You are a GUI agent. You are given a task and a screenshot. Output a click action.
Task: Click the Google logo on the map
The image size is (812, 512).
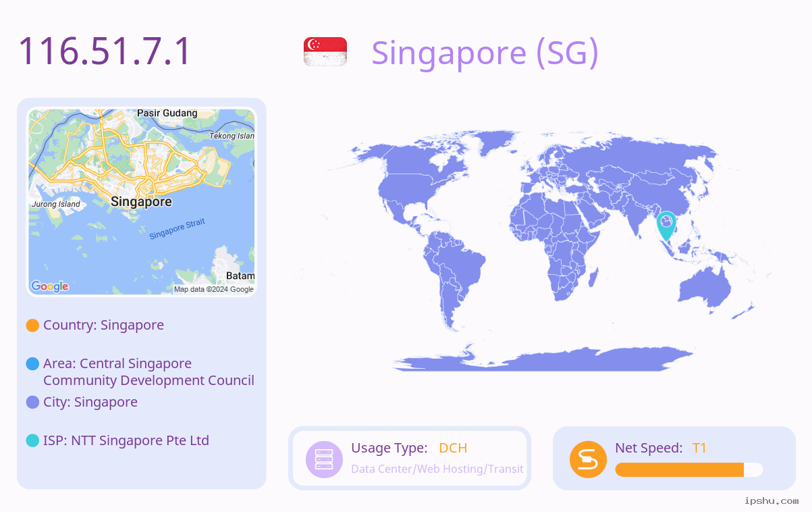point(50,286)
